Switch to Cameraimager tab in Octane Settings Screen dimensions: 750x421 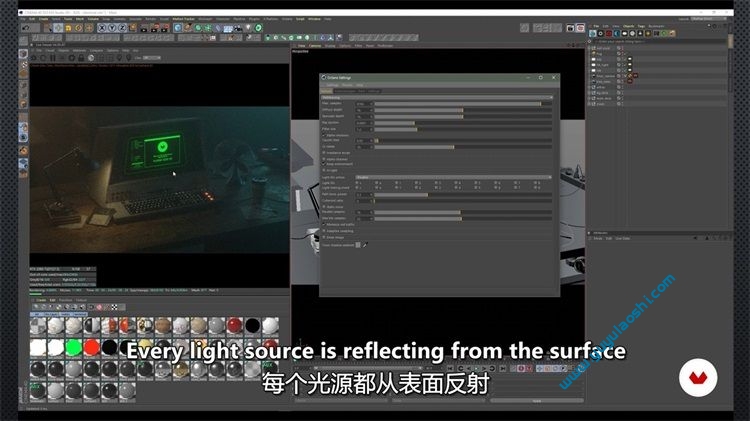click(344, 91)
